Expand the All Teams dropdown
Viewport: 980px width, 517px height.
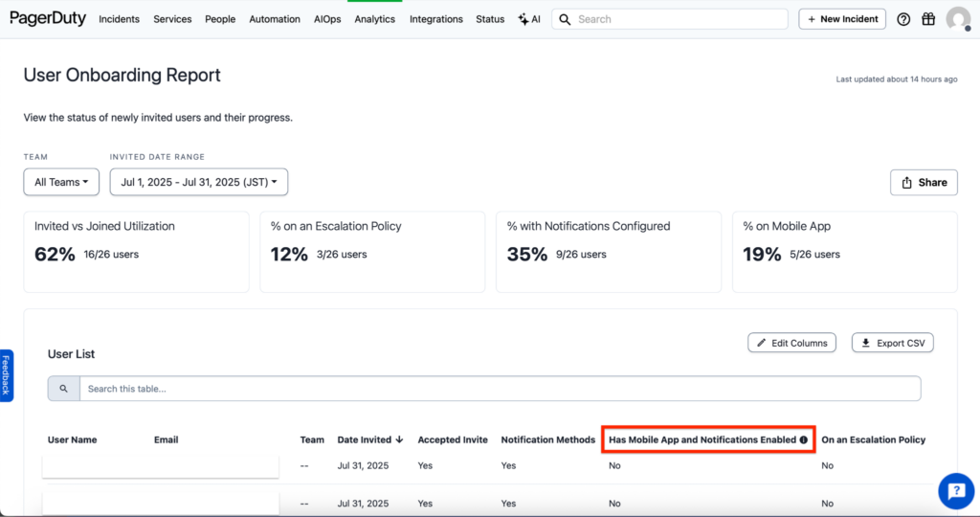coord(61,182)
